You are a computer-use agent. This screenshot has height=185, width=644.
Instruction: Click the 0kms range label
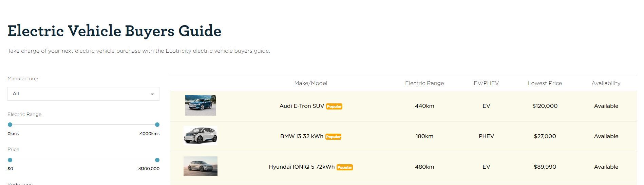click(x=13, y=134)
